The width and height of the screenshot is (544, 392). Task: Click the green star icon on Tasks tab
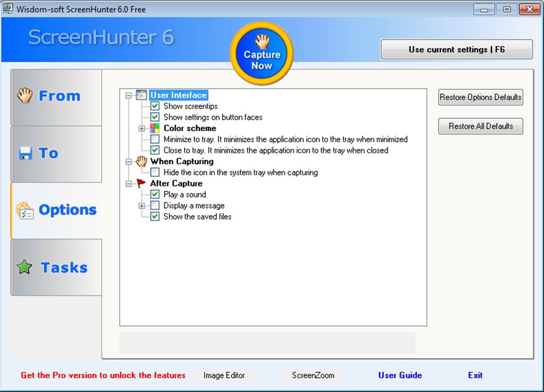pos(24,267)
